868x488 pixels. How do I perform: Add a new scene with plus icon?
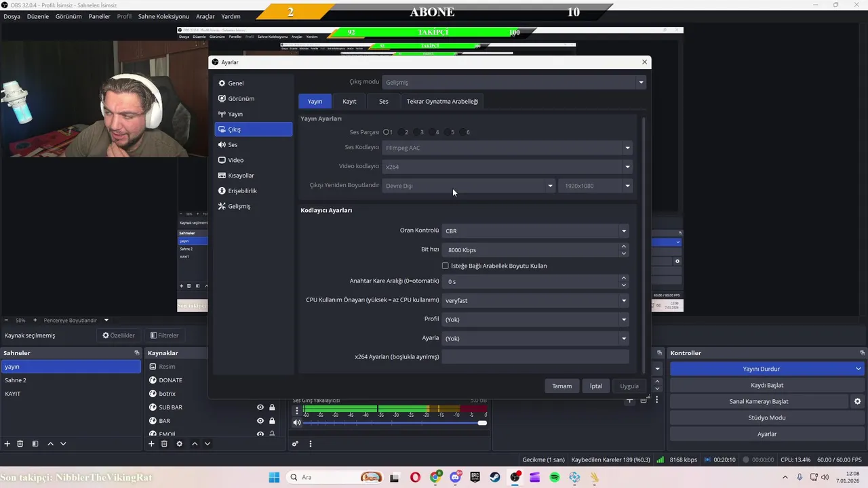(7, 444)
